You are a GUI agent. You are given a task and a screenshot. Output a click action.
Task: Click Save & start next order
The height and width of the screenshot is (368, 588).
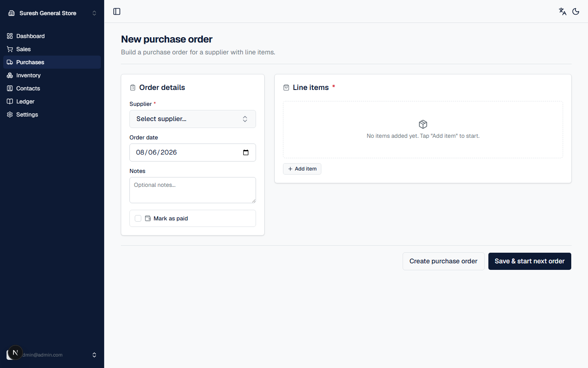tap(530, 261)
